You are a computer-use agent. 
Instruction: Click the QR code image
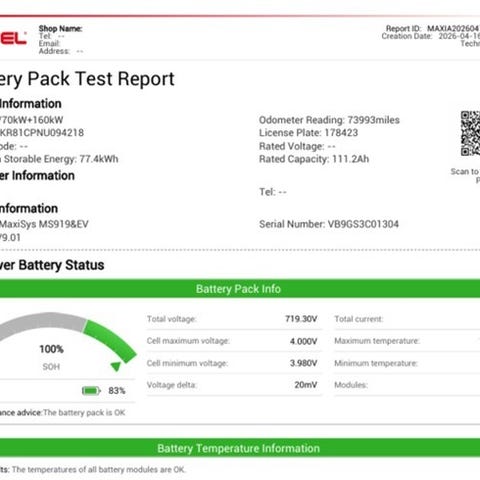tap(470, 133)
